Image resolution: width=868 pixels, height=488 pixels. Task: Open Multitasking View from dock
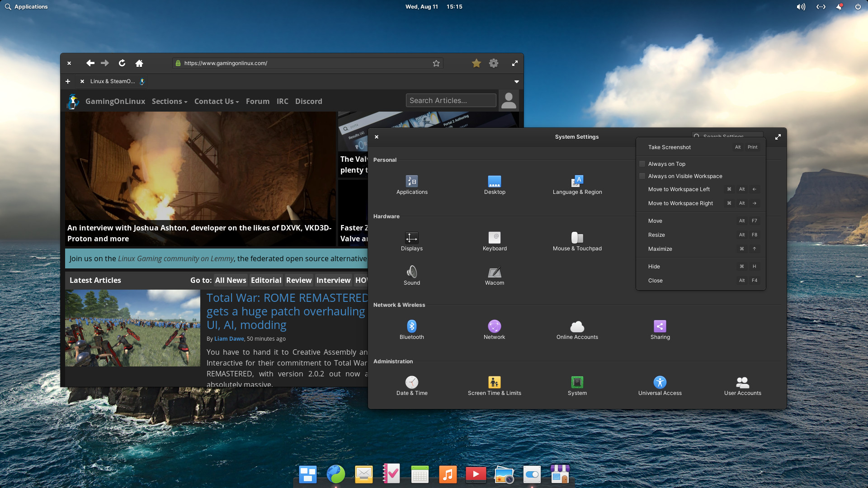coord(308,474)
